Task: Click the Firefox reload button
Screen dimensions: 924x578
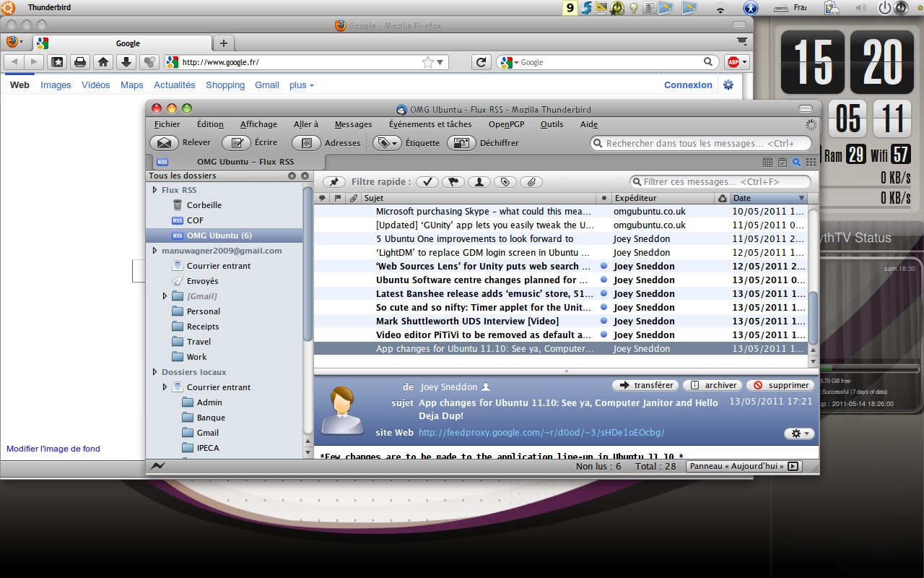Action: click(x=481, y=62)
